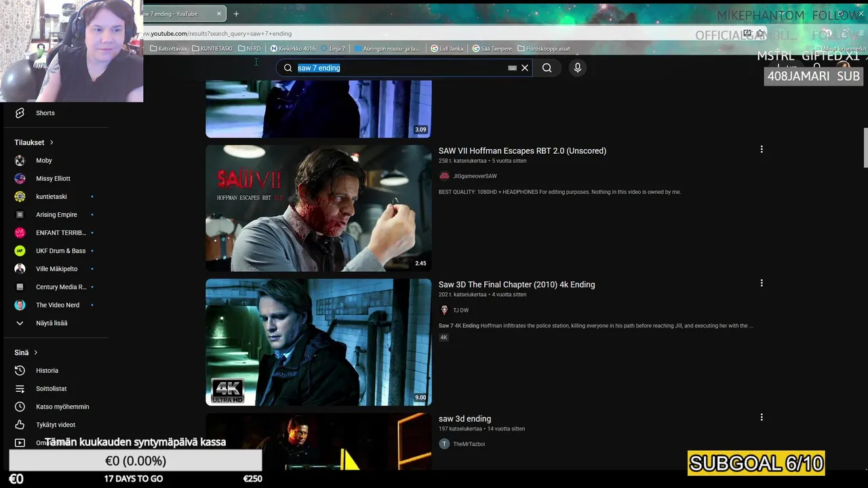Image resolution: width=868 pixels, height=488 pixels.
Task: Expand the Tilaukset subscriptions section
Action: (34, 142)
